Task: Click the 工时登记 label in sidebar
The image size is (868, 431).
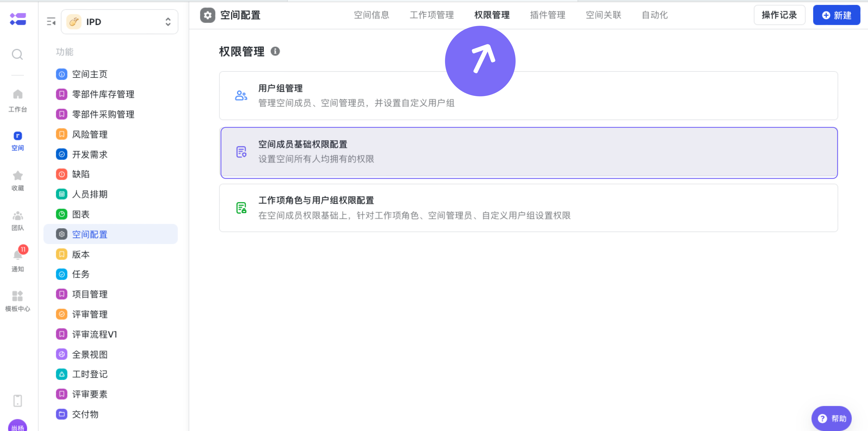Action: [x=90, y=374]
